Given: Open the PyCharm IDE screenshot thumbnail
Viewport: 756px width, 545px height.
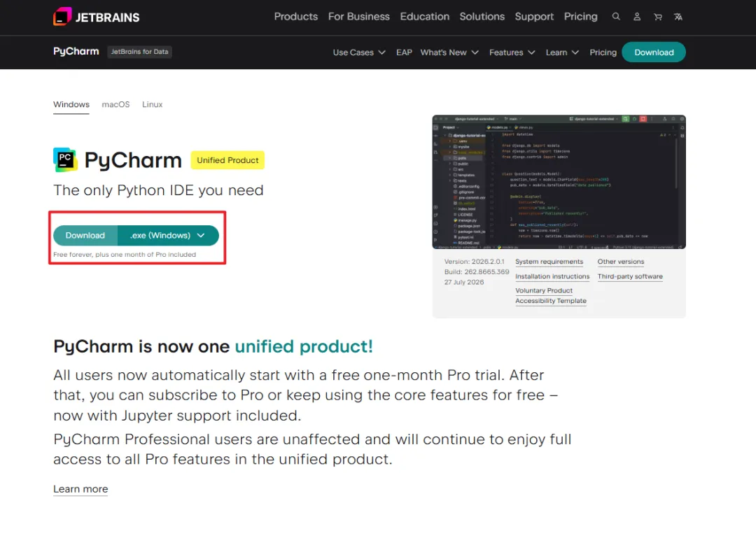Looking at the screenshot, I should pos(559,182).
